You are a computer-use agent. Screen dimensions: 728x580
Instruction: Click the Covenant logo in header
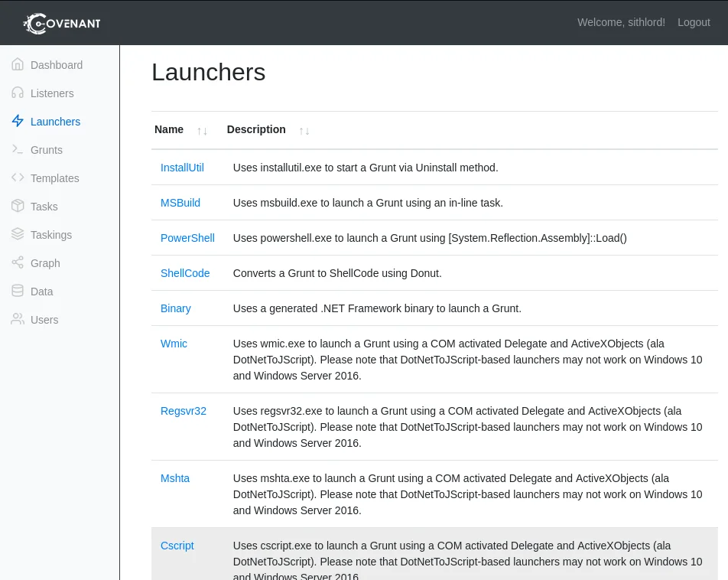click(x=62, y=23)
